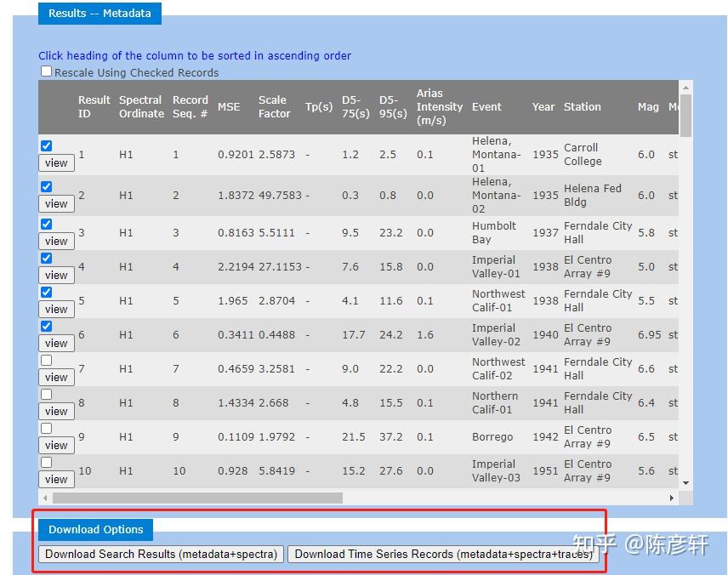Click Download Search Results metadata+spectra
Screen dimensions: 728x575
point(160,554)
